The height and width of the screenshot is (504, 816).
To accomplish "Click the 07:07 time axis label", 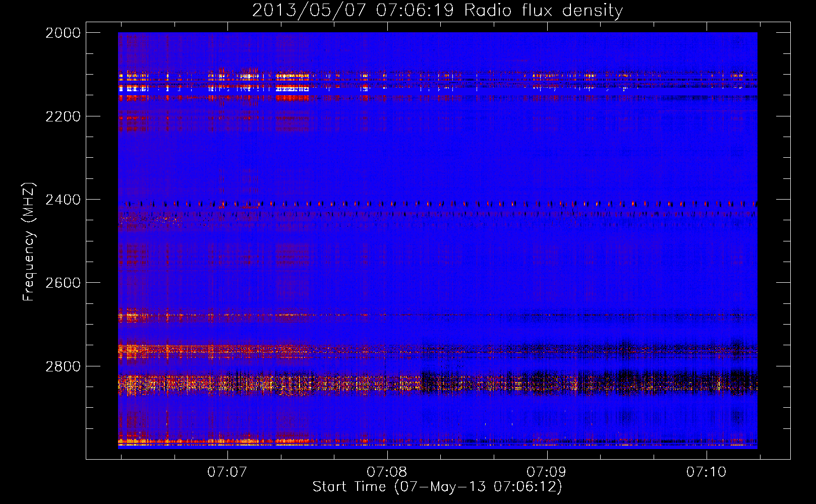I will [x=227, y=472].
